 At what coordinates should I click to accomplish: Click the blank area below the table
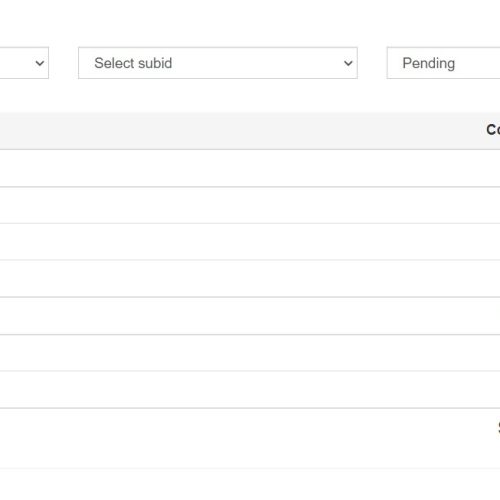(x=250, y=485)
